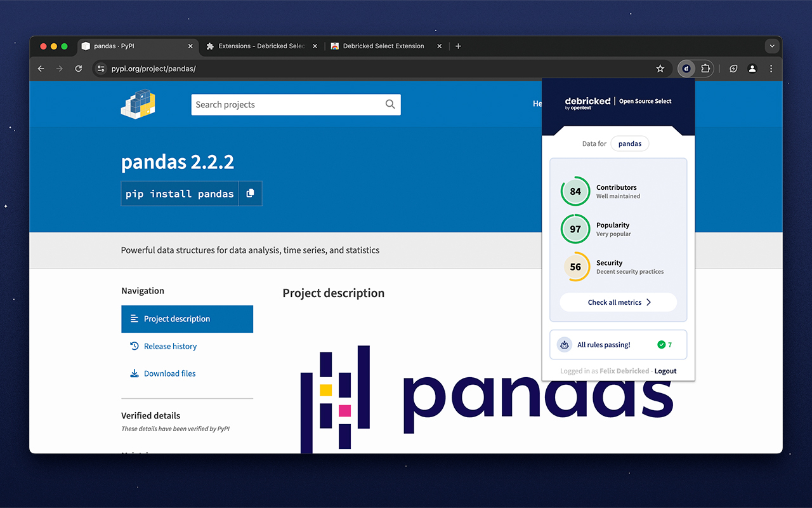Click the Search projects field
Screen dimensions: 812x508
click(x=296, y=105)
